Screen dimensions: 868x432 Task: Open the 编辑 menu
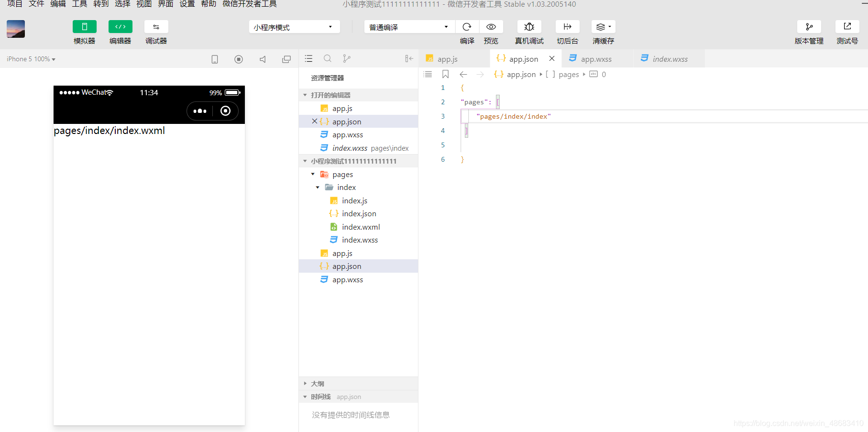(58, 4)
